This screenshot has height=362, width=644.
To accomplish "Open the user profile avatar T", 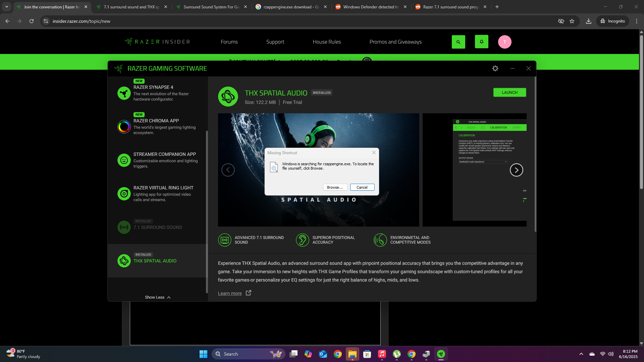I will click(505, 42).
